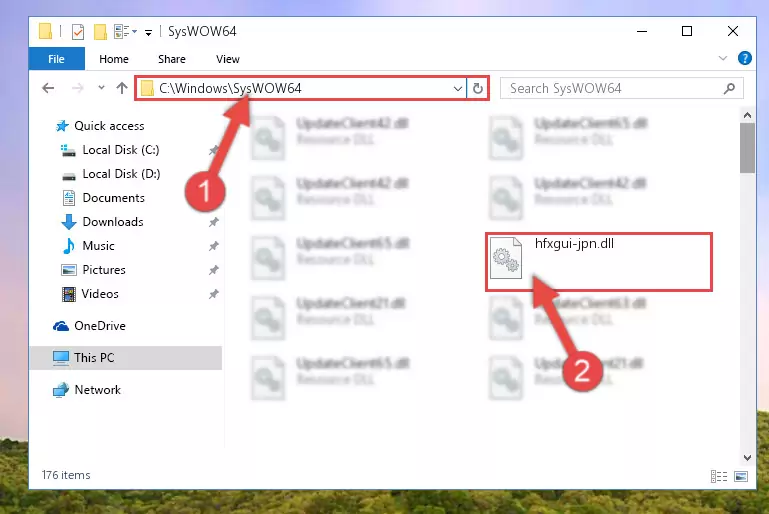Click the Properties checkmark icon in title bar
Viewport: 769px width, 514px height.
(x=78, y=31)
